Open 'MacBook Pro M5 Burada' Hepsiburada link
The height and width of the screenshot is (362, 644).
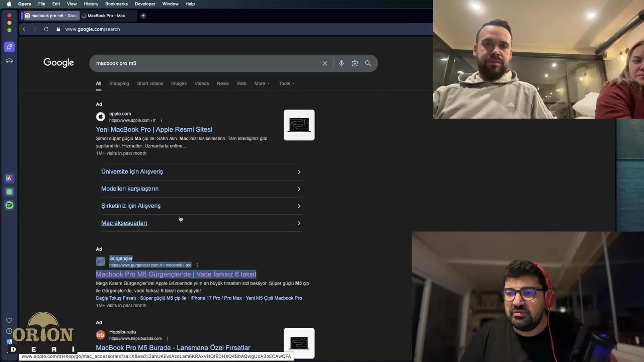[x=173, y=347]
